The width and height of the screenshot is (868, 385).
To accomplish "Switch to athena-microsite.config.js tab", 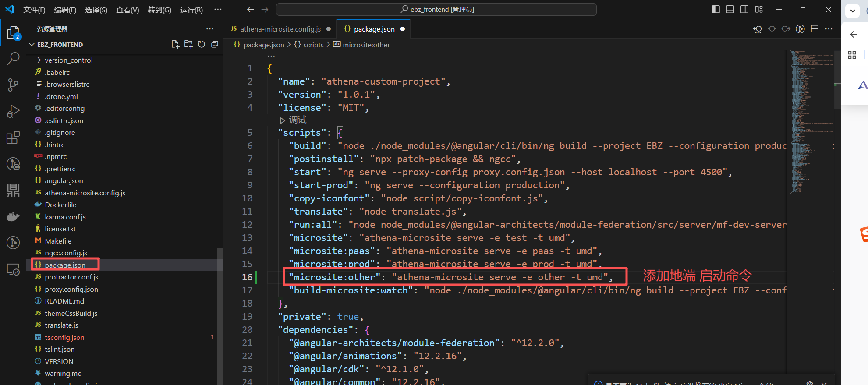I will pos(280,29).
